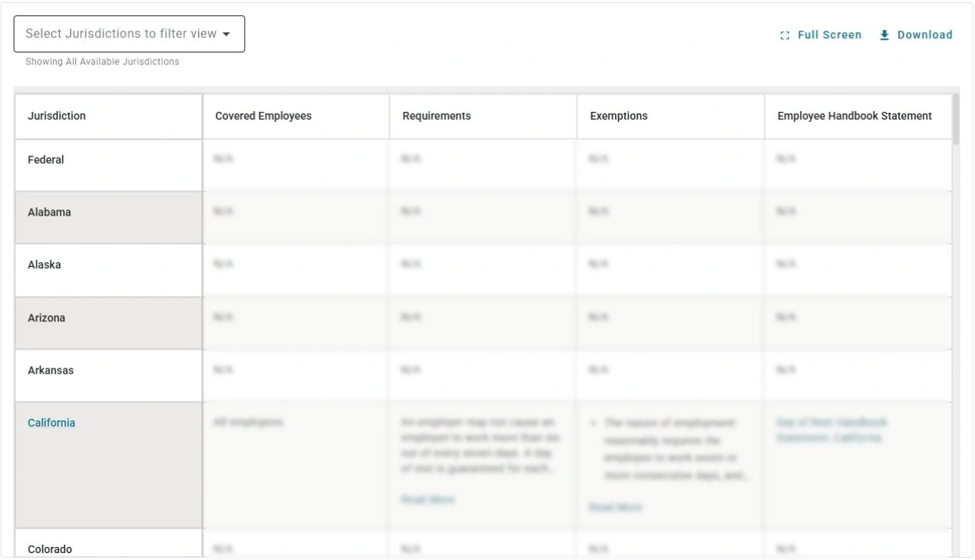Viewport: 975px width, 560px height.
Task: Click the Download icon
Action: (884, 35)
